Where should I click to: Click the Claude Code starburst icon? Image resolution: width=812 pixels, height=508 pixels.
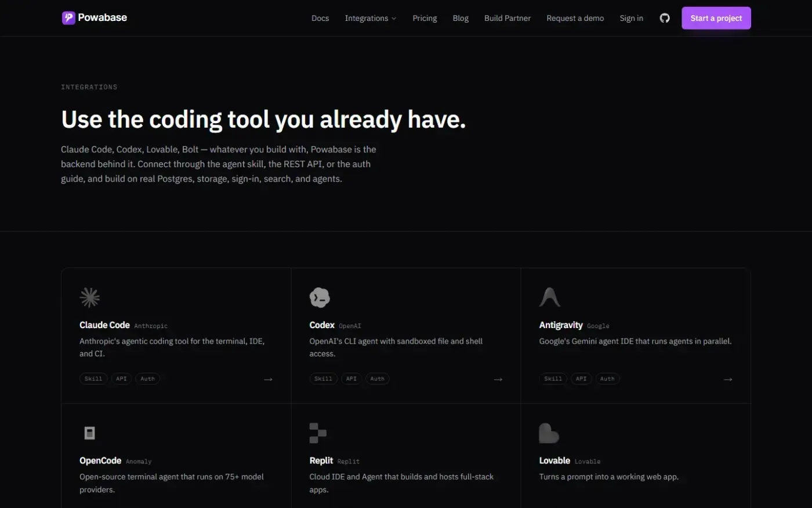tap(89, 297)
